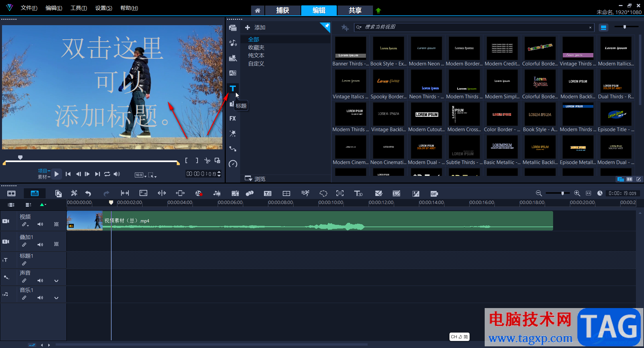Adjust the timeline zoom slider
The image size is (644, 348).
[563, 193]
